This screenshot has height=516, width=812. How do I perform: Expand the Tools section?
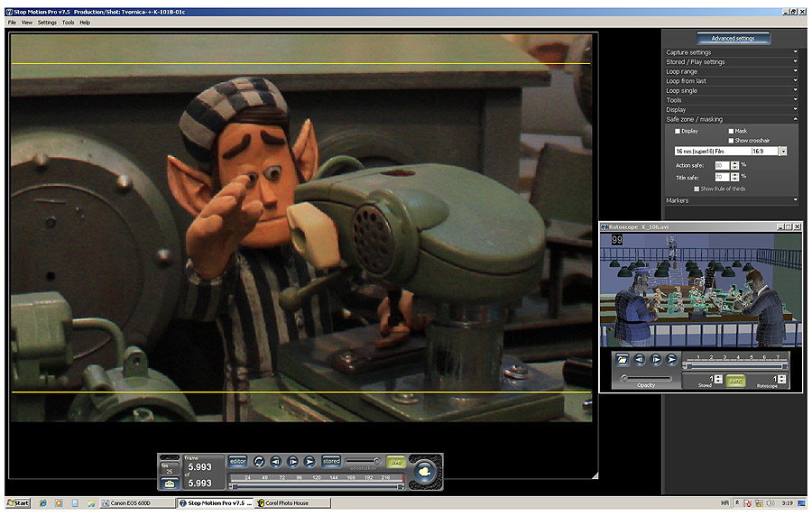coord(731,100)
